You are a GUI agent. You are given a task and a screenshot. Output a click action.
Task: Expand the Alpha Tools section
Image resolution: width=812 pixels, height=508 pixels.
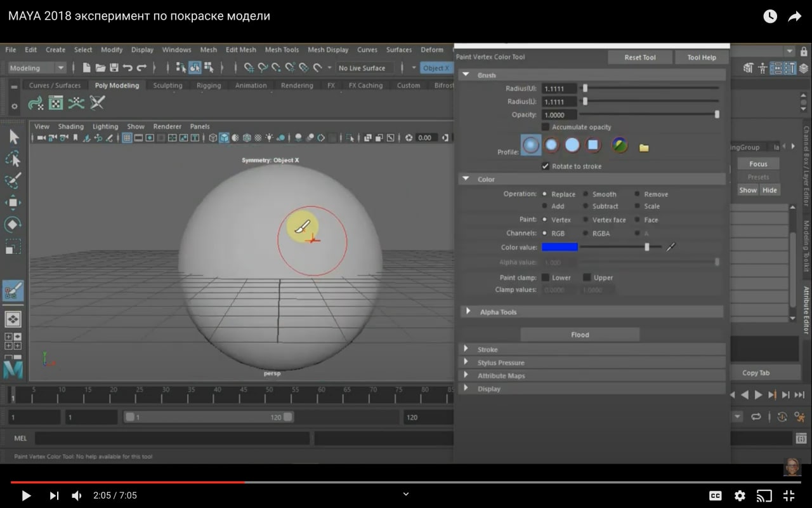468,311
